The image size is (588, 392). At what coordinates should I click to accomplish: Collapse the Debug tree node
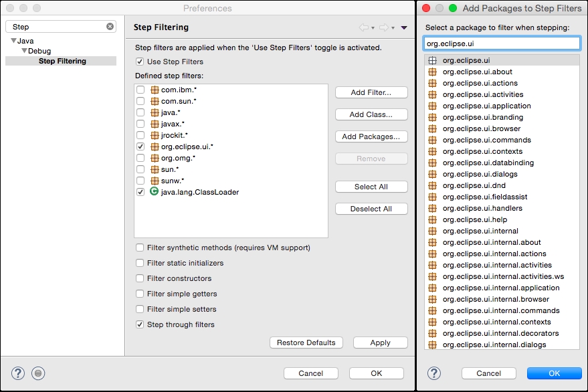(24, 52)
